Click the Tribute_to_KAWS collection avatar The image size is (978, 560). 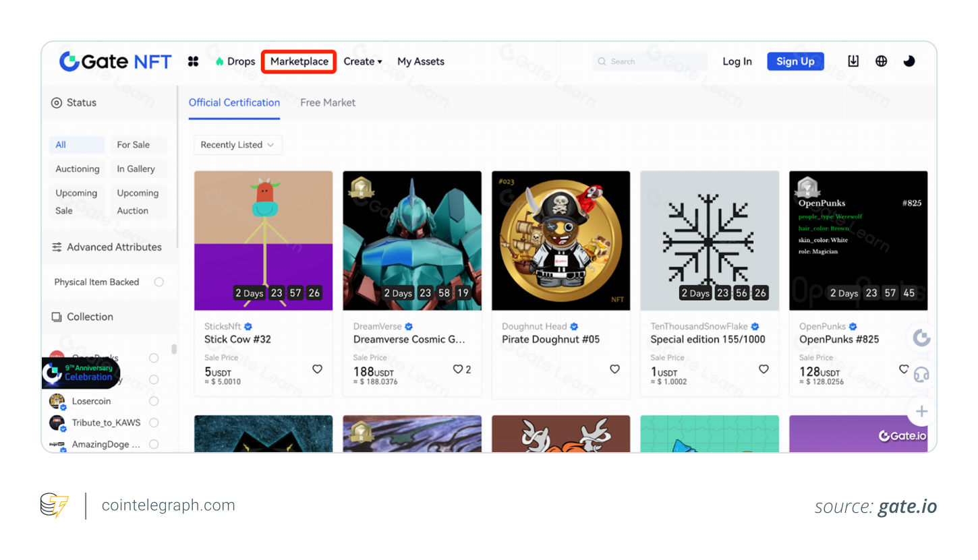pos(57,423)
